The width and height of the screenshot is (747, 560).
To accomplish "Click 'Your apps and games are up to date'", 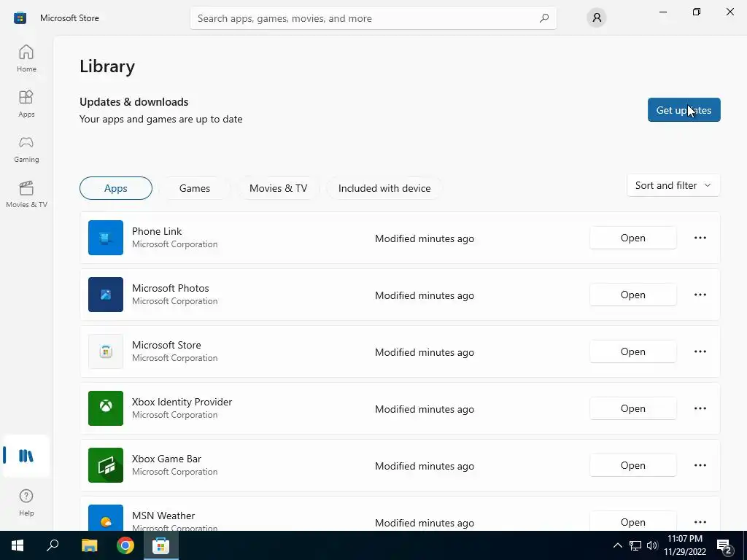I will coord(161,119).
